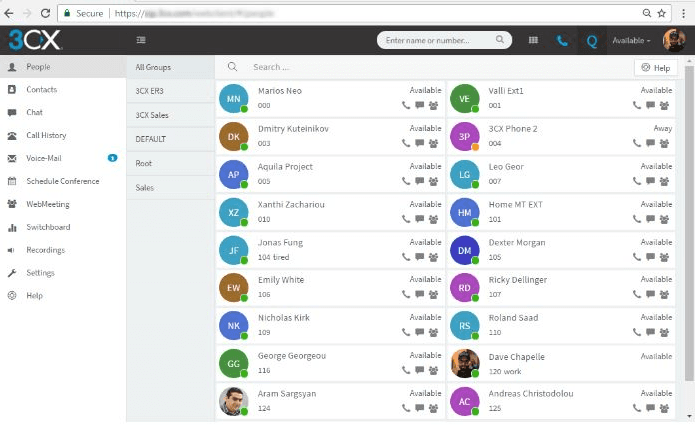Click Dave Chapelle's profile photo
The width and height of the screenshot is (697, 426).
click(x=465, y=364)
